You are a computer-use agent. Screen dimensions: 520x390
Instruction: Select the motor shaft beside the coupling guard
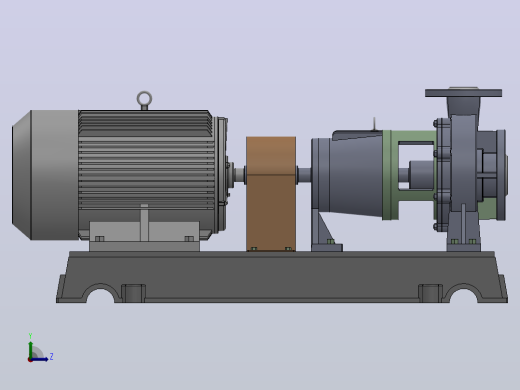240,175
